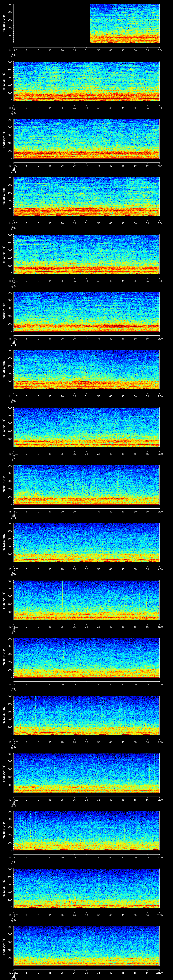Select the 16:00 end time label
This screenshot has width=173, height=980.
tap(160, 684)
